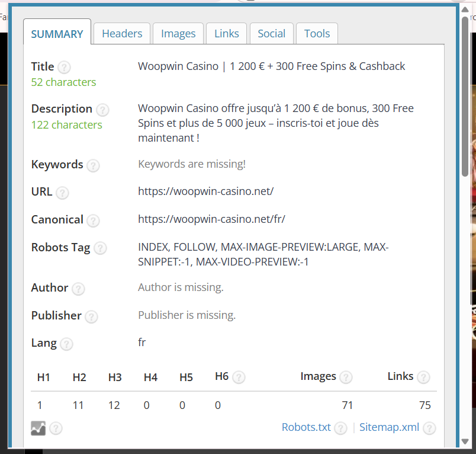Image resolution: width=476 pixels, height=454 pixels.
Task: Click help icon beside the chart icon
Action: click(56, 428)
